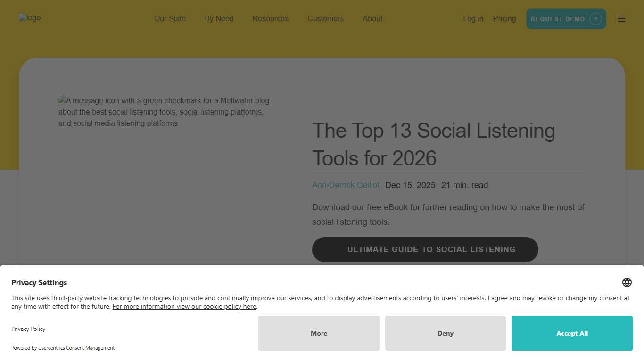
Task: Click the Deny cookies button
Action: (x=445, y=333)
